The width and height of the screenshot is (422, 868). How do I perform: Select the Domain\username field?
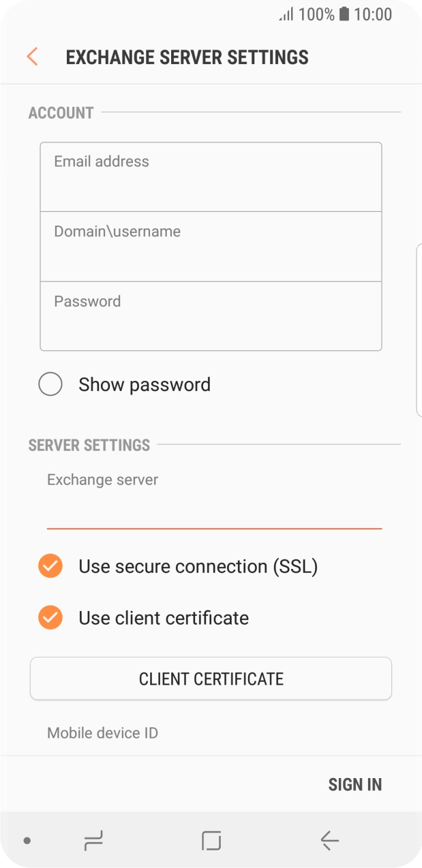[211, 246]
